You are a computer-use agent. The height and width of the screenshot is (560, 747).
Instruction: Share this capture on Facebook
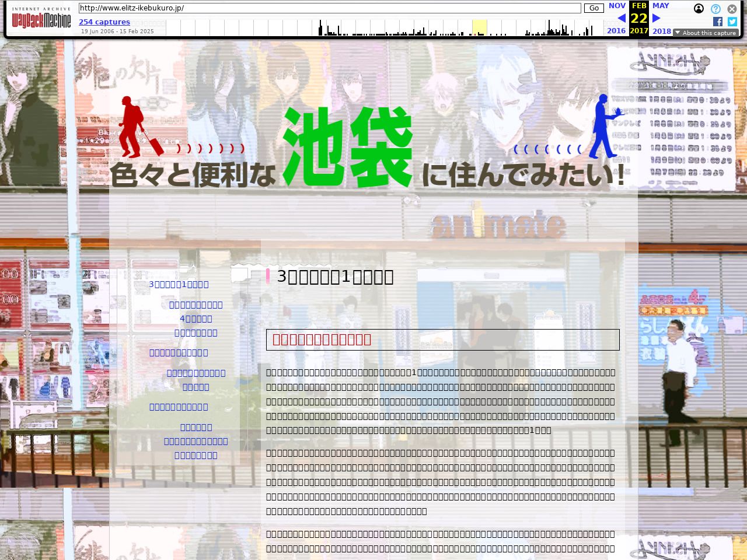(718, 22)
